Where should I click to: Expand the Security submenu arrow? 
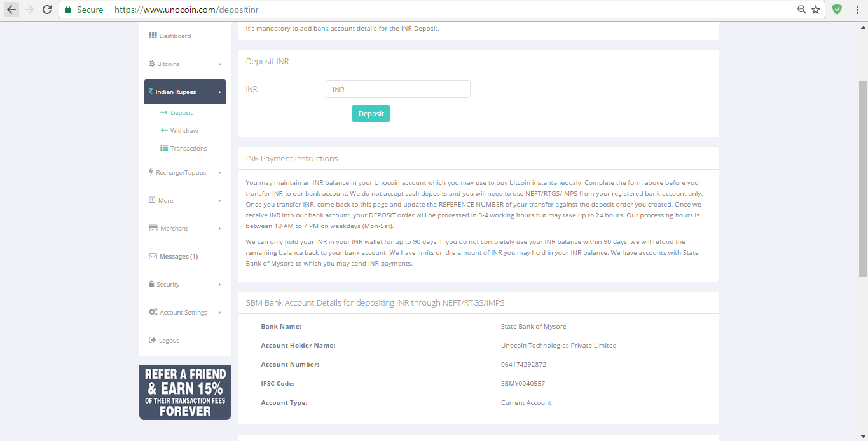[x=219, y=285]
